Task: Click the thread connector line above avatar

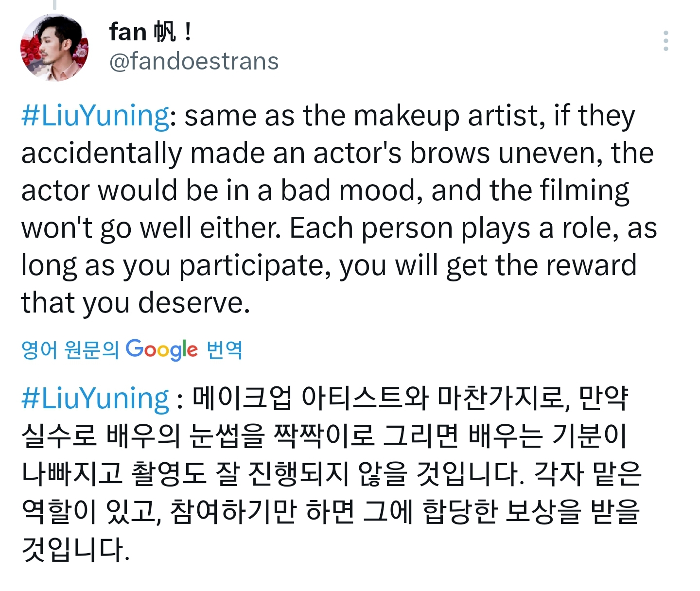Action: pyautogui.click(x=54, y=5)
